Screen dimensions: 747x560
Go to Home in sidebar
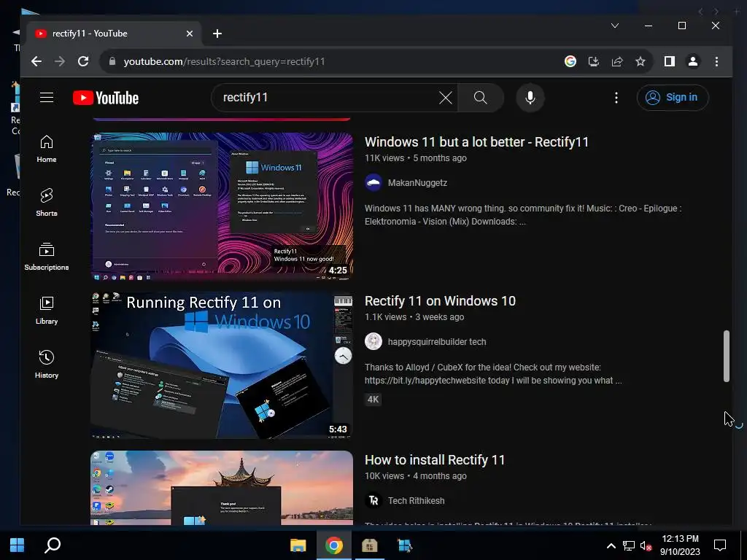tap(47, 149)
